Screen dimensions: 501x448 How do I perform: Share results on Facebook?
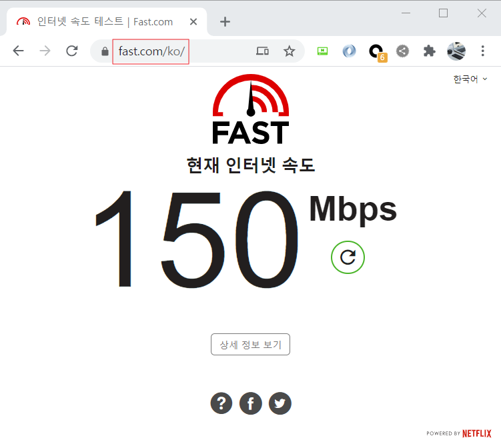[251, 403]
